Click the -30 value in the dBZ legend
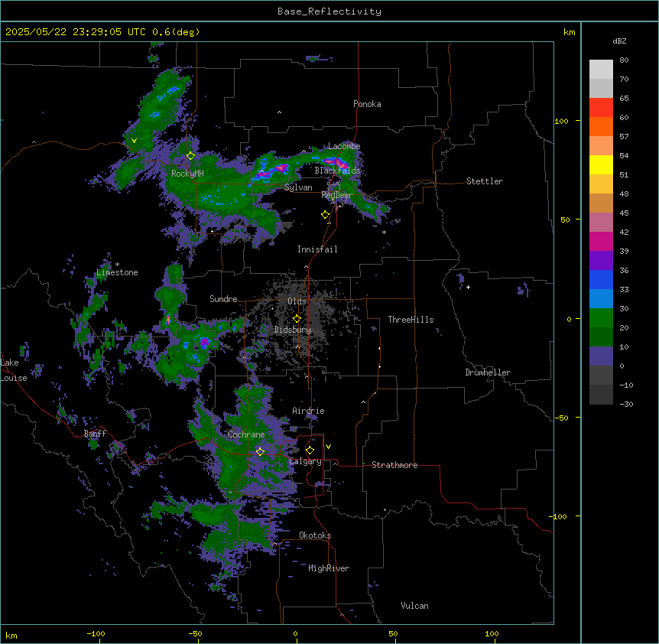Screen dimensions: 659x644 pos(626,404)
